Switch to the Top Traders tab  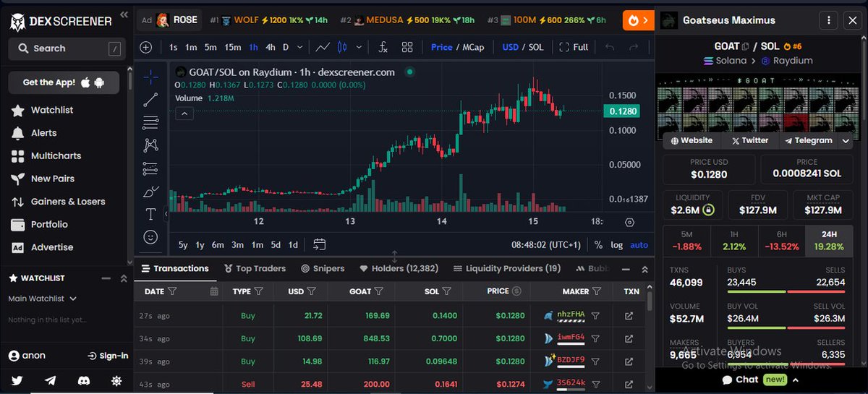coord(255,268)
